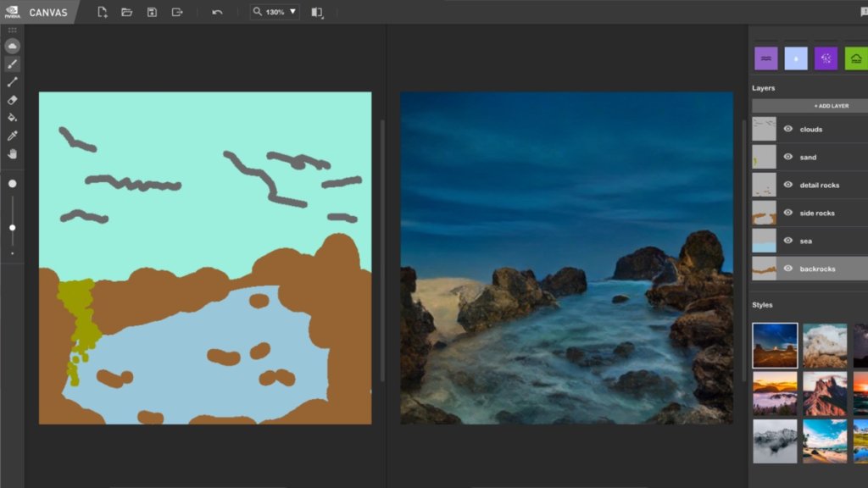Create a new file from the top toolbar
The width and height of the screenshot is (868, 488).
point(102,12)
